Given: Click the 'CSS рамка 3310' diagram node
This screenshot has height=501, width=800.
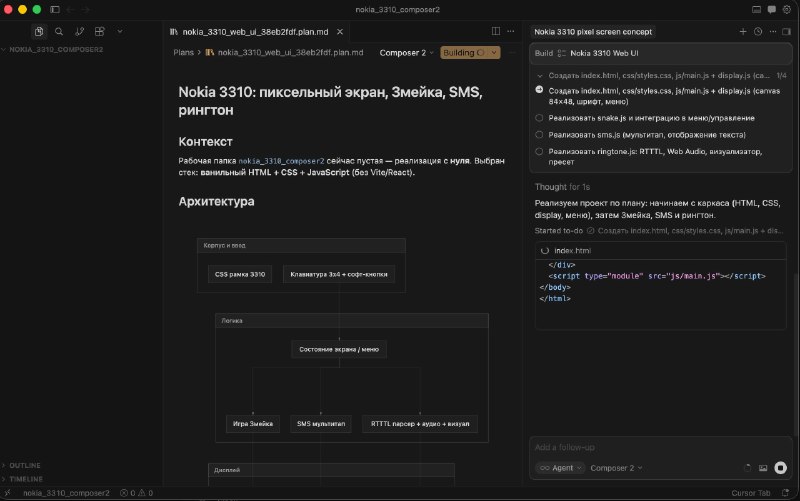Looking at the screenshot, I should 240,274.
